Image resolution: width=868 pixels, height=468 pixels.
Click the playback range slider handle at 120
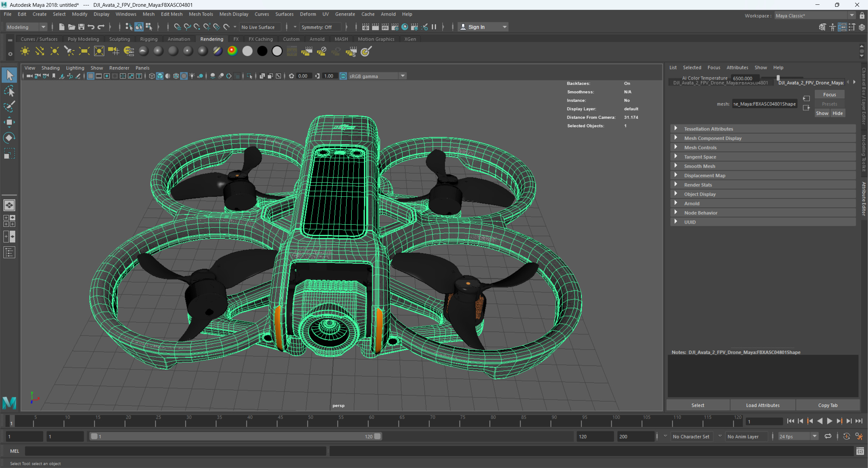pyautogui.click(x=378, y=436)
